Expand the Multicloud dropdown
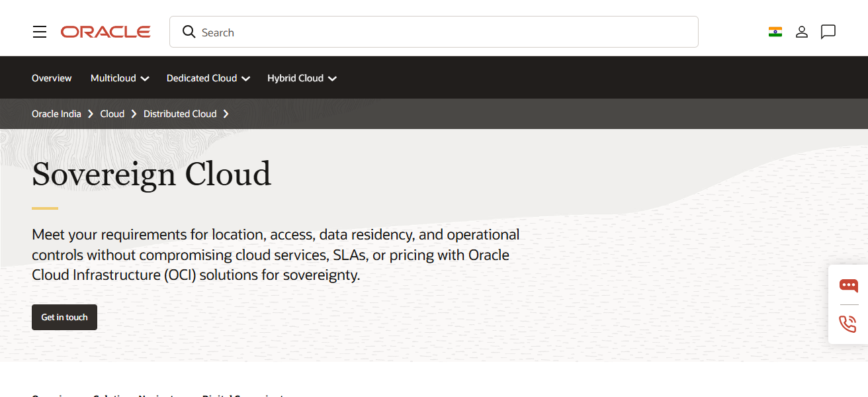This screenshot has width=868, height=397. [119, 77]
